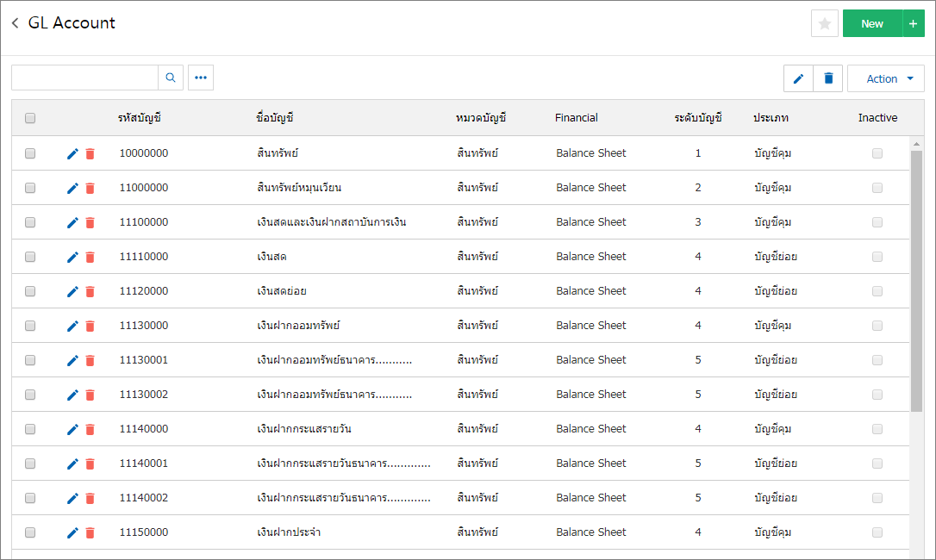Delete account 11000000 with trash icon
Screen dimensions: 936x560
point(90,189)
